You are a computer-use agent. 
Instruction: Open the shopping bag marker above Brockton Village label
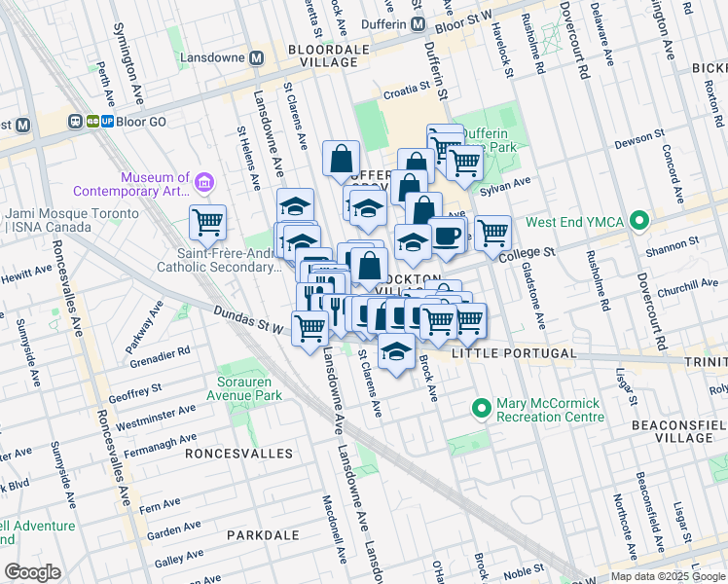coord(369,267)
